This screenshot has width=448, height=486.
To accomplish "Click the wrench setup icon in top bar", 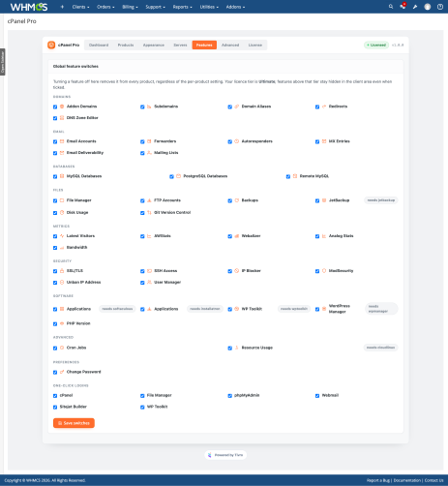I will [x=415, y=7].
